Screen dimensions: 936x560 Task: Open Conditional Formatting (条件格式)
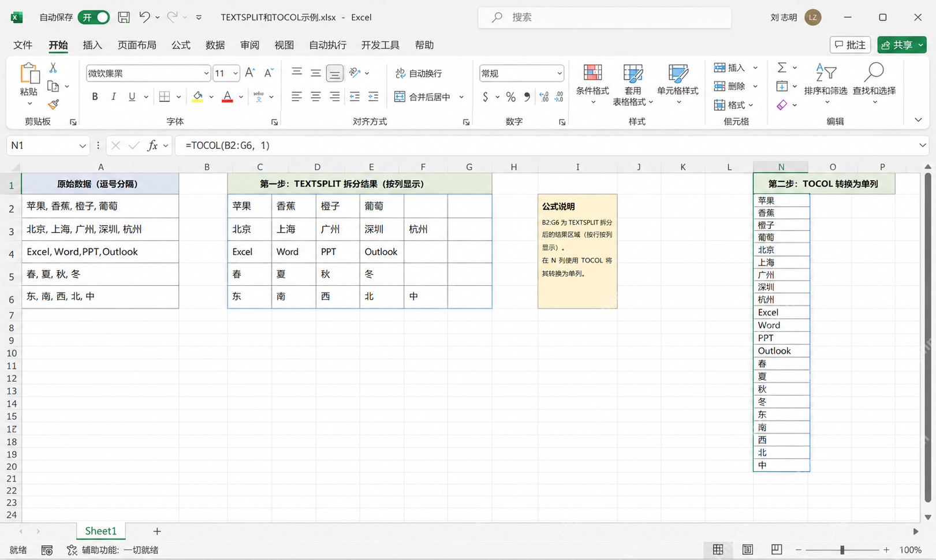click(x=592, y=84)
